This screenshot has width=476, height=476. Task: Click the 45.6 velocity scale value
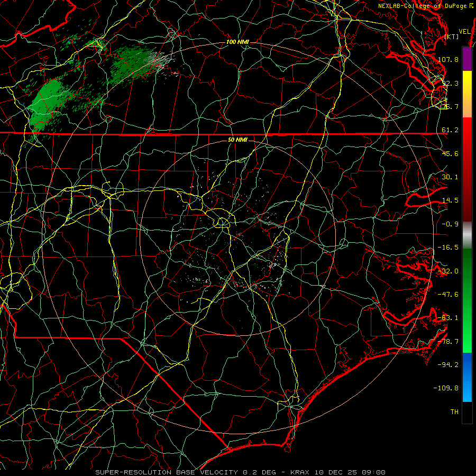tap(450, 153)
